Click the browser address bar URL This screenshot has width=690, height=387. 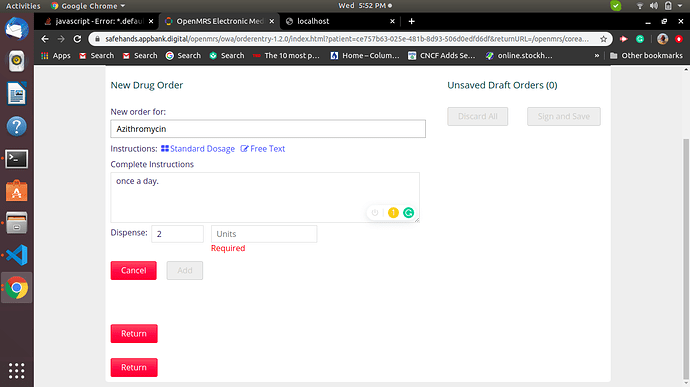tap(347, 39)
